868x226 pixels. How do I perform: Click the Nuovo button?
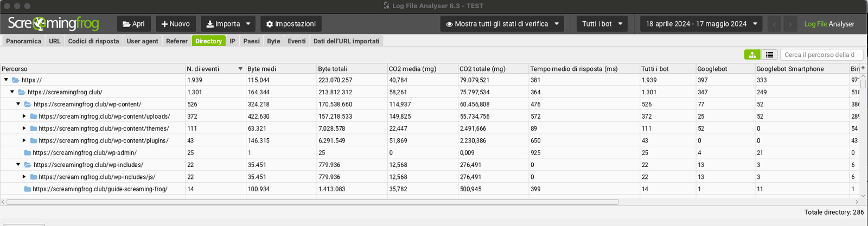pos(175,24)
